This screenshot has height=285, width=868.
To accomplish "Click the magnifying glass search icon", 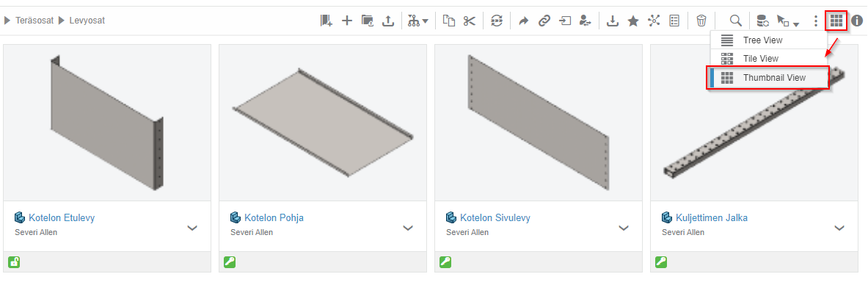I will point(735,21).
